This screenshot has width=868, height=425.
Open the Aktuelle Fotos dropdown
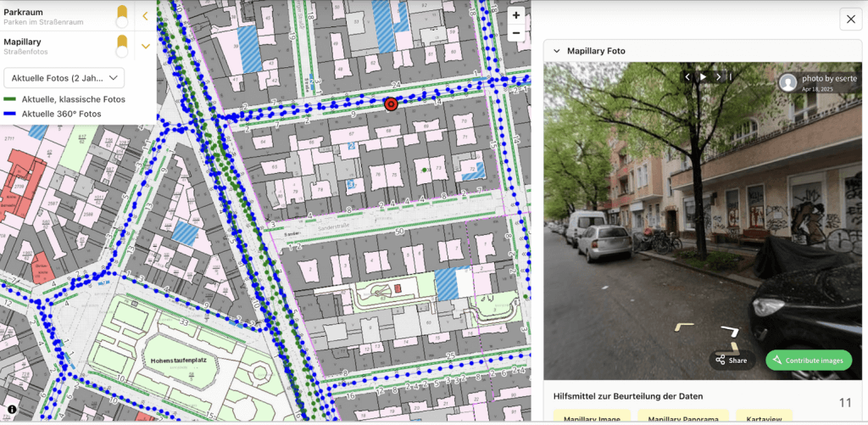[64, 78]
